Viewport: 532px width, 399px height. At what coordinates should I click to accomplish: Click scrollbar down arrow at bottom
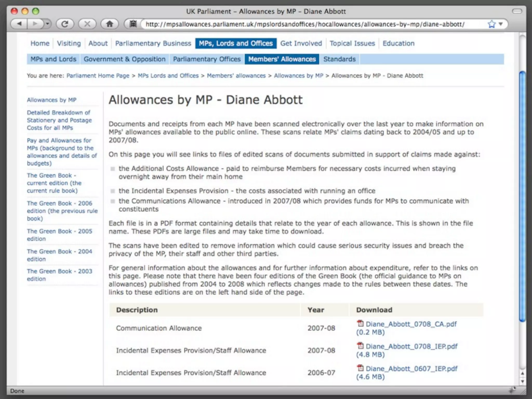[x=522, y=381]
